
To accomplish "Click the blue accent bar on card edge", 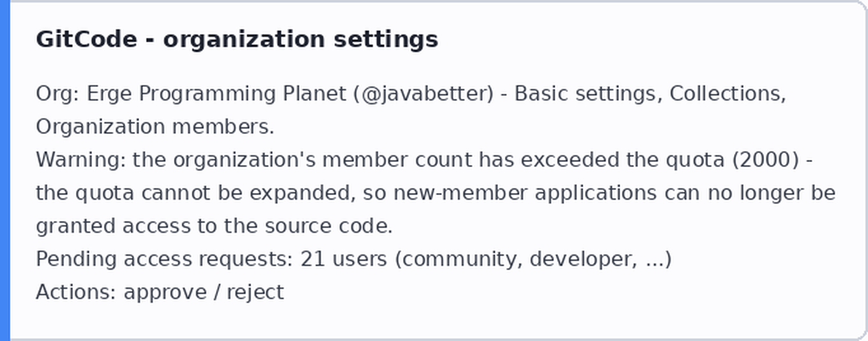I will tap(5, 170).
